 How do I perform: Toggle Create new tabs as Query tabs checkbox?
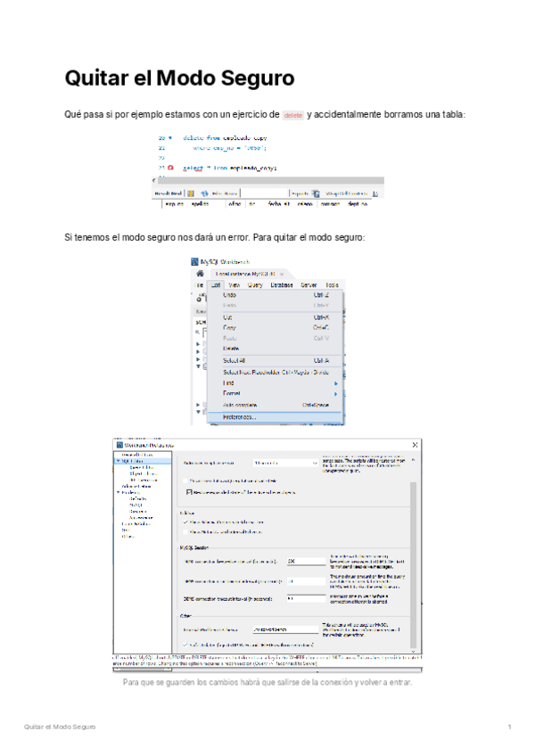(x=185, y=481)
